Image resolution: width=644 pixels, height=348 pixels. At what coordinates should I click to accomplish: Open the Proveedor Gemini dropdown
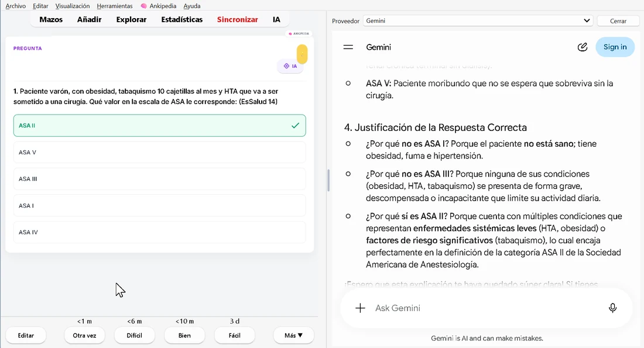(x=478, y=20)
